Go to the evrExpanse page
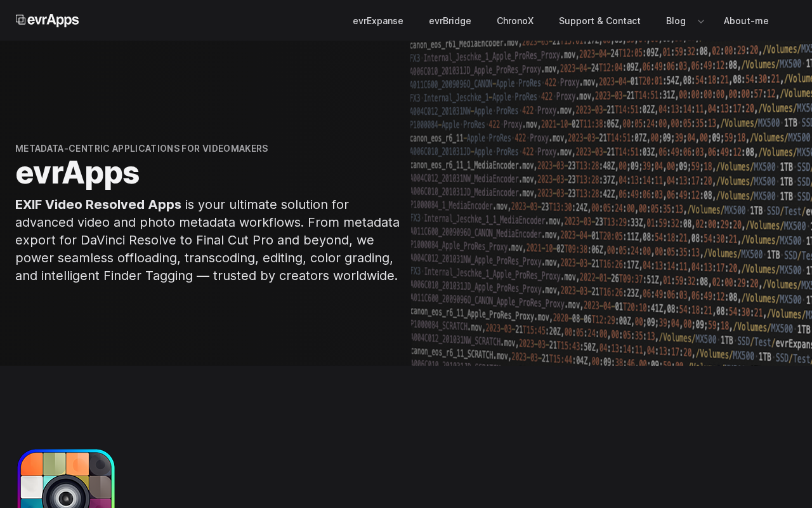812x508 pixels. (378, 21)
